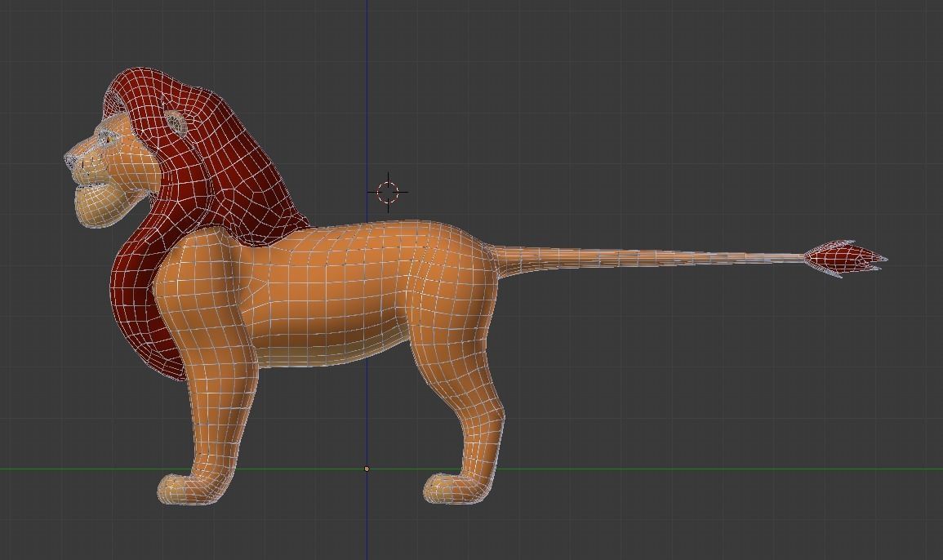This screenshot has width=943, height=560.
Task: Click the lion's red tail tuft
Action: [845, 259]
